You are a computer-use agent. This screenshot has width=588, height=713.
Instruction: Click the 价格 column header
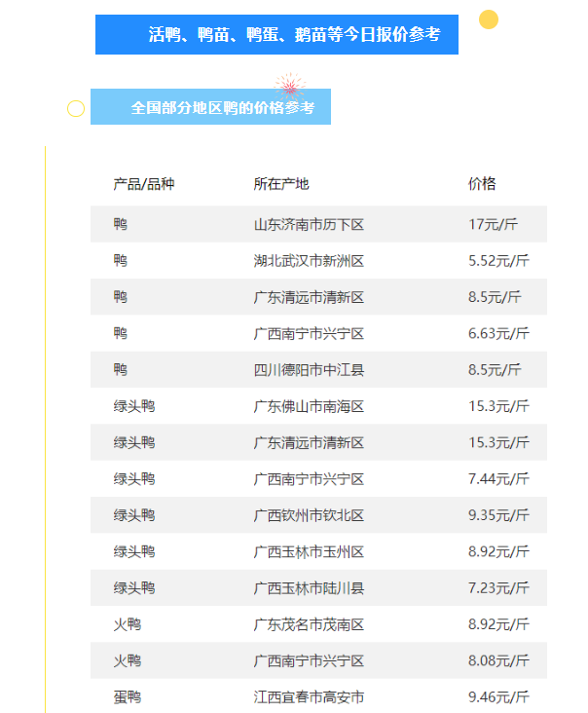tap(482, 184)
